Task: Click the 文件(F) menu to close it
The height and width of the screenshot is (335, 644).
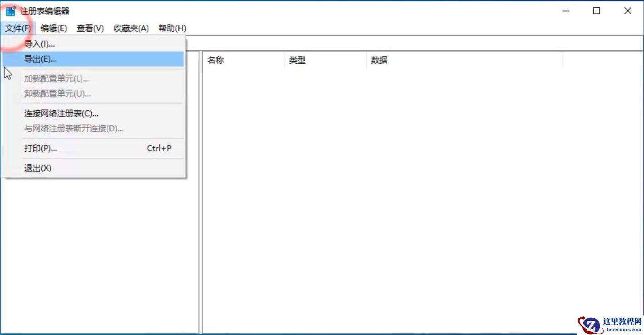Action: click(x=18, y=28)
